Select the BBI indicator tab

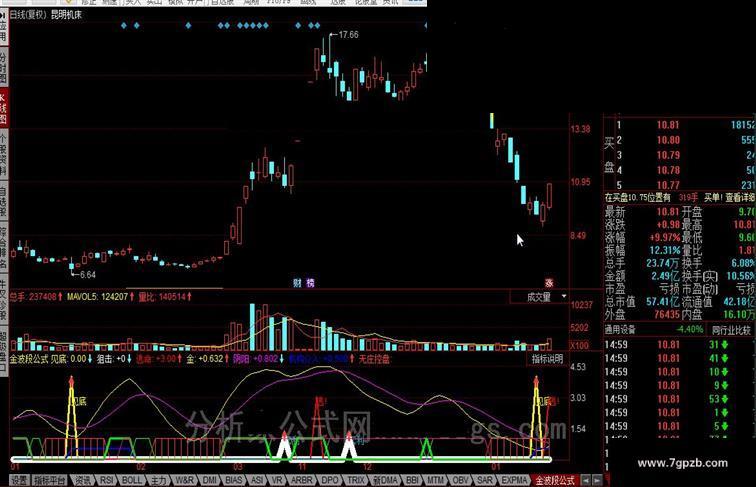pos(413,480)
